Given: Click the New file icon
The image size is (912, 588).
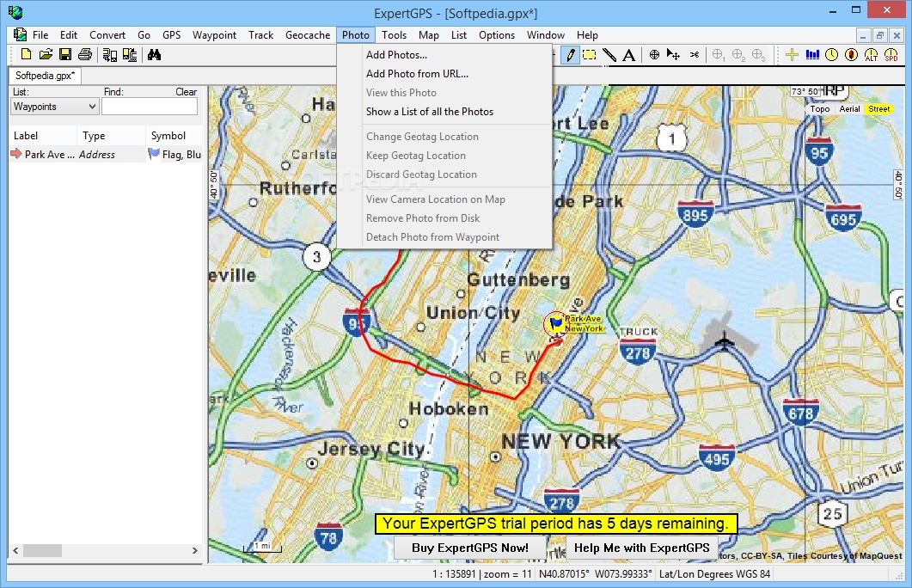Looking at the screenshot, I should coord(26,55).
